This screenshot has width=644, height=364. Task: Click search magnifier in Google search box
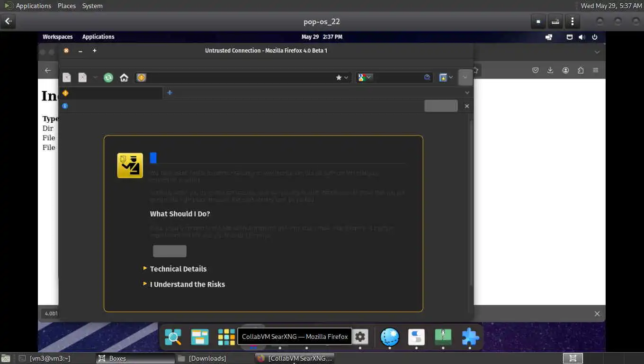(427, 77)
